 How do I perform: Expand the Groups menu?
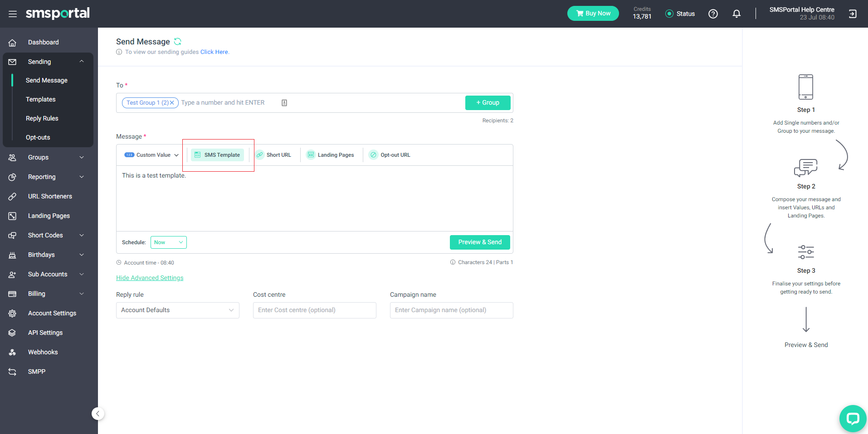[82, 157]
